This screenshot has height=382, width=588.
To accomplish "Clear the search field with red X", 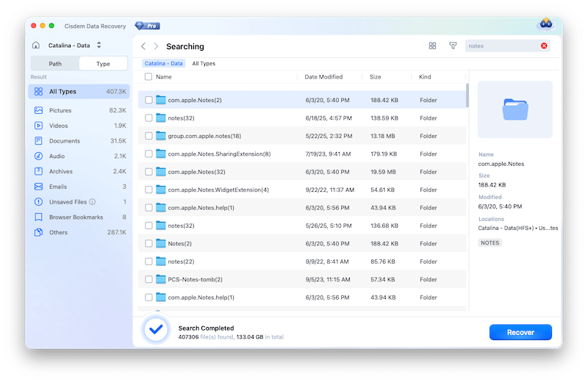I will 544,46.
